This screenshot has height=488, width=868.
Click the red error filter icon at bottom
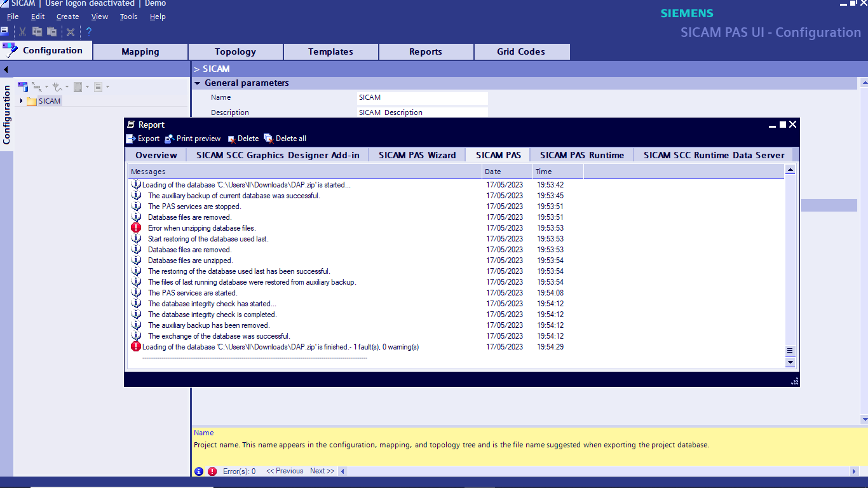click(212, 471)
